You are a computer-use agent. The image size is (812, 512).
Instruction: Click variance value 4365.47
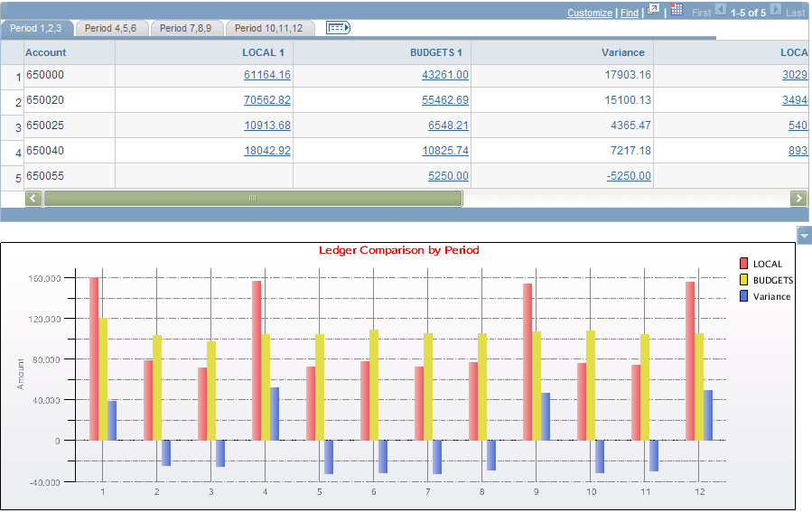630,126
